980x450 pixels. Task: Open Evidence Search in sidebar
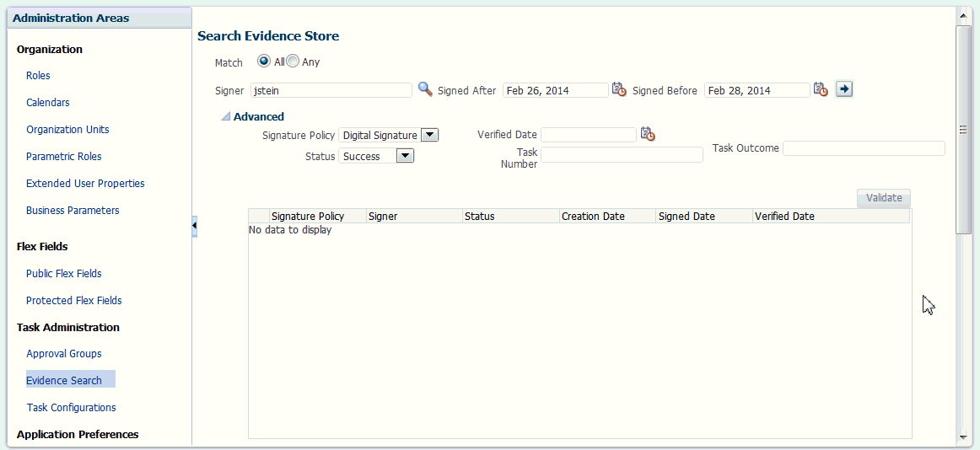pos(64,380)
